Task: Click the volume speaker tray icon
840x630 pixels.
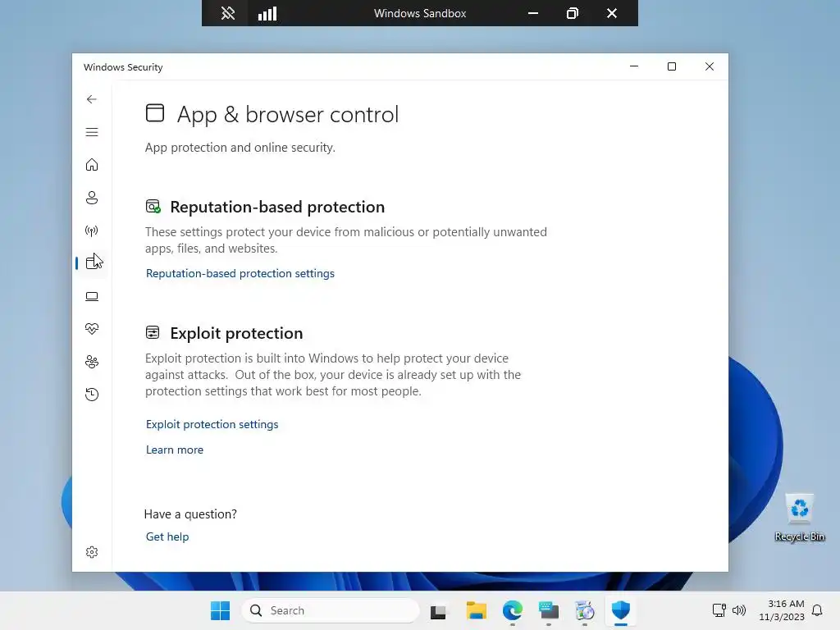Action: coord(739,610)
